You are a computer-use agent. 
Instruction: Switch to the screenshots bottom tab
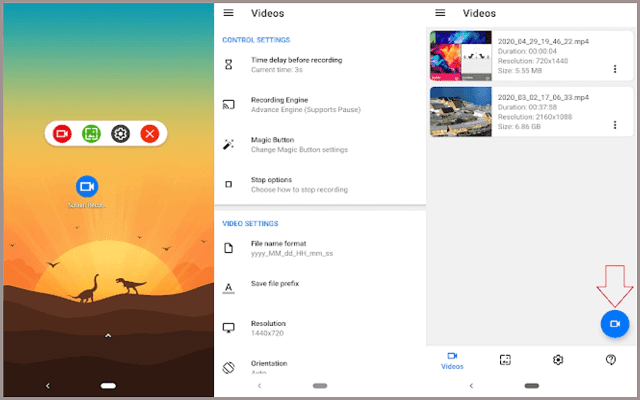(x=505, y=360)
